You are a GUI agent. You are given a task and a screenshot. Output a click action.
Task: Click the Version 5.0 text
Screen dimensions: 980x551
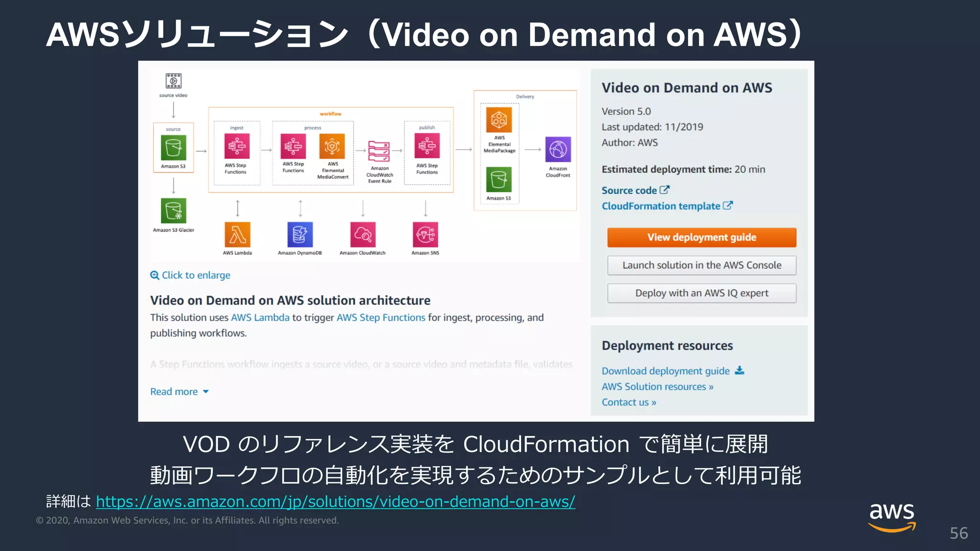pyautogui.click(x=626, y=111)
